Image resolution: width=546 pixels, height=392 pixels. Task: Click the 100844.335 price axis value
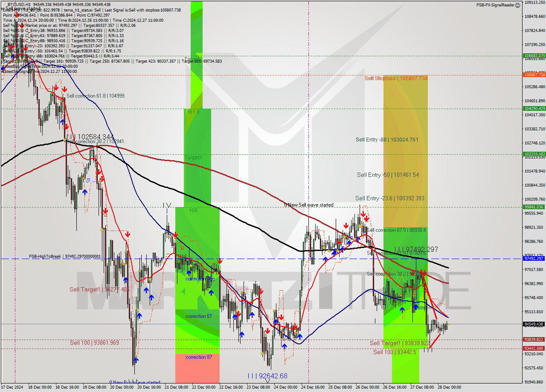[534, 185]
